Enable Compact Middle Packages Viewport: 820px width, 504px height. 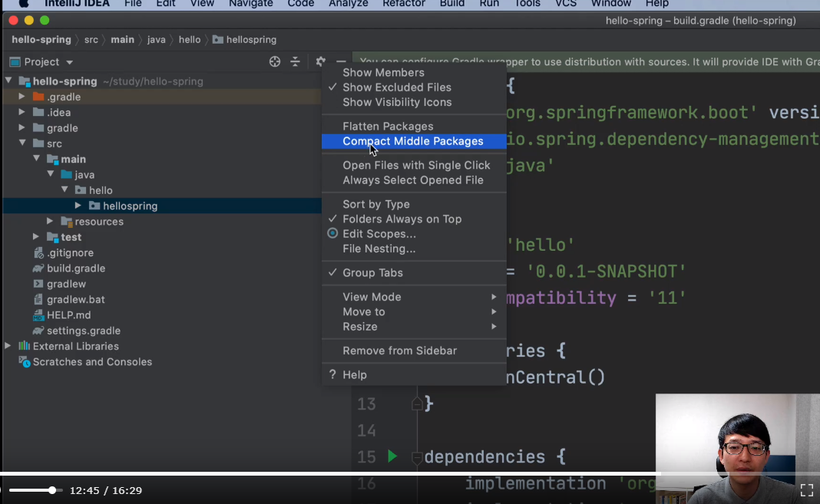click(414, 141)
